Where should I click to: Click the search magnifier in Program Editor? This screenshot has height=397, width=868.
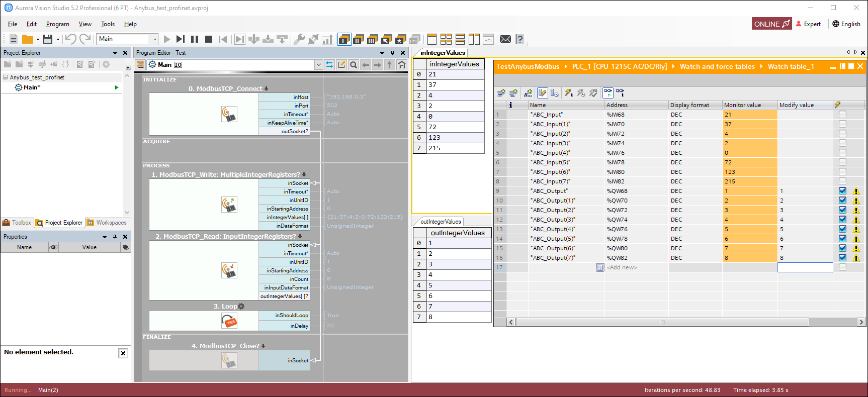(x=354, y=65)
